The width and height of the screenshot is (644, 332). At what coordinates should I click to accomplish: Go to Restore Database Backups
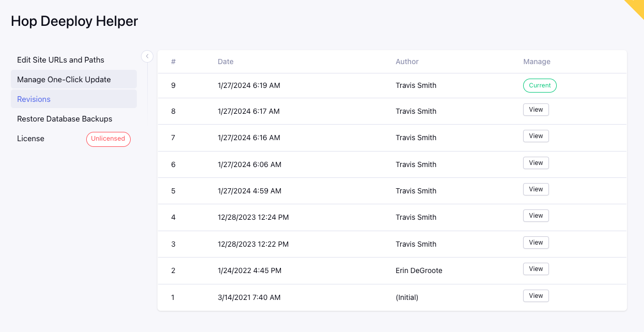65,119
